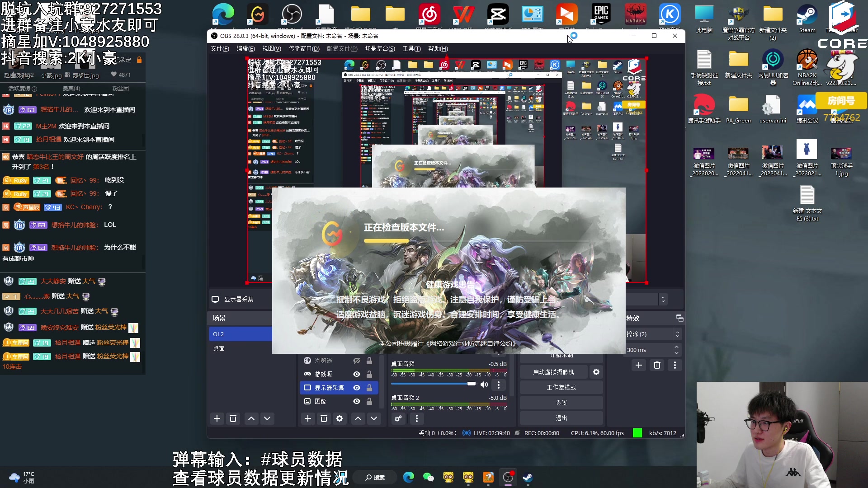Viewport: 868px width, 488px height.
Task: Mute 桌面音频 with speaker icon
Action: (484, 385)
